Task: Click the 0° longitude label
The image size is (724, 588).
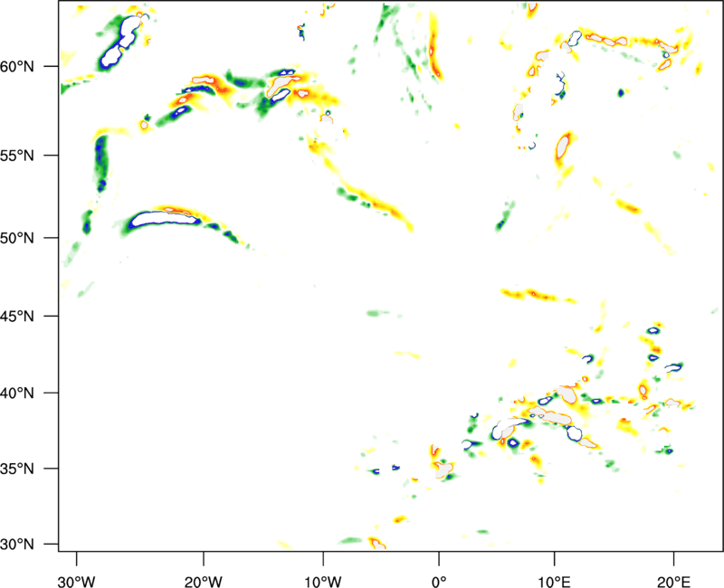Action: 439,582
